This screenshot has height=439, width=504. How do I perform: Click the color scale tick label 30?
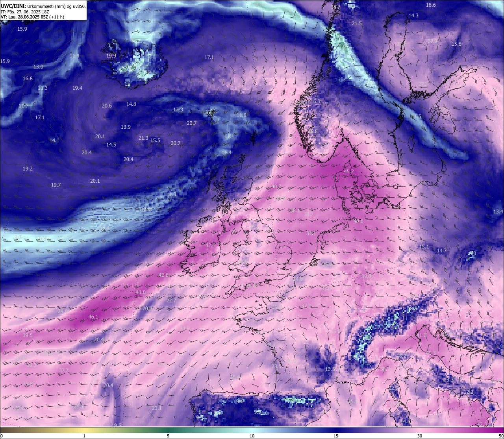[420, 435]
